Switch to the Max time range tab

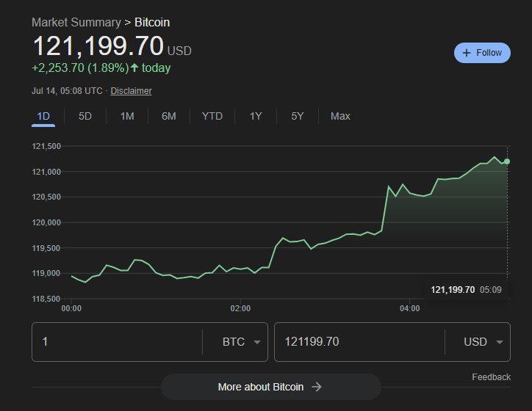coord(340,116)
